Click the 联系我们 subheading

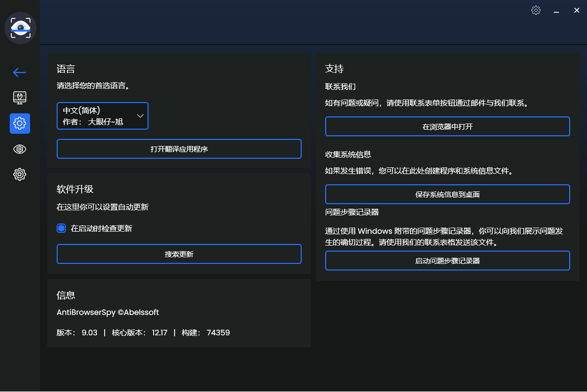pos(340,86)
